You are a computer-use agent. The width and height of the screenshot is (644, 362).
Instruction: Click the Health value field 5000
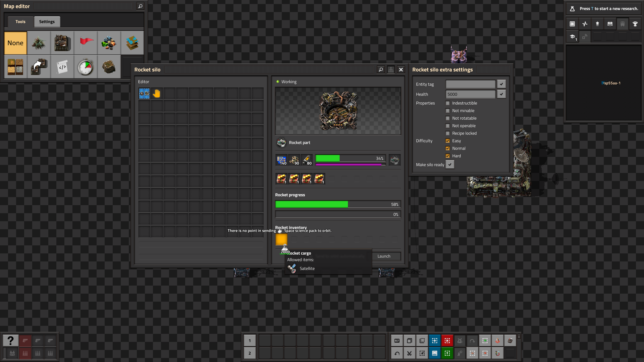click(470, 94)
